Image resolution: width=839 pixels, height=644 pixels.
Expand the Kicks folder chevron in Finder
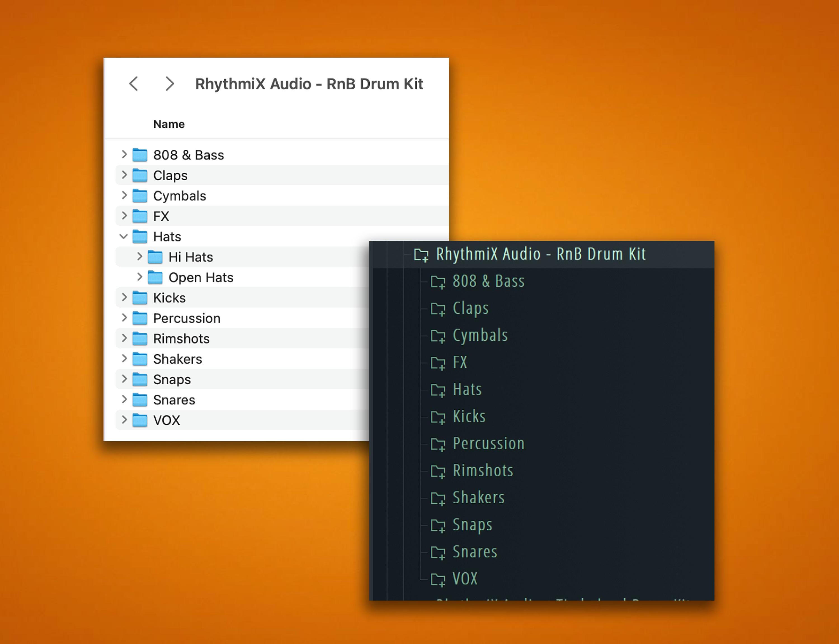(x=124, y=297)
